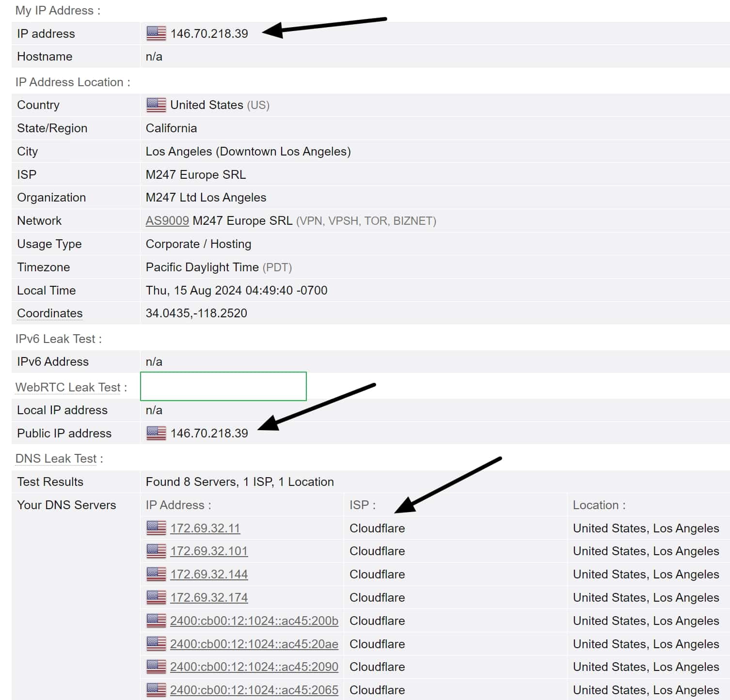Click the flag icon next to 172.69.32.11
The width and height of the screenshot is (730, 700).
156,528
